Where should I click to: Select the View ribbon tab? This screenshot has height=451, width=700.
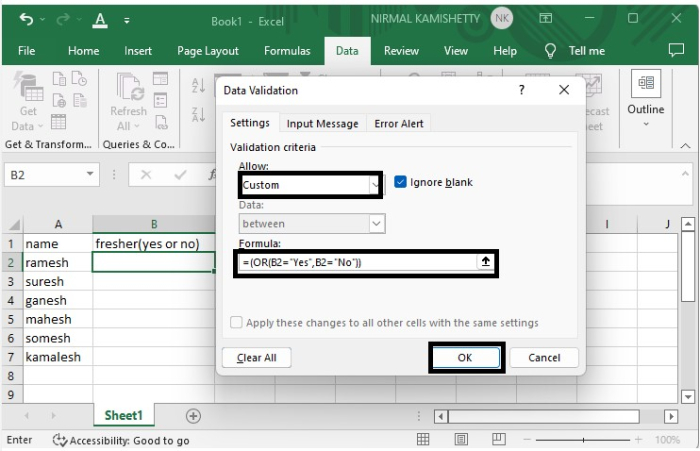(455, 51)
